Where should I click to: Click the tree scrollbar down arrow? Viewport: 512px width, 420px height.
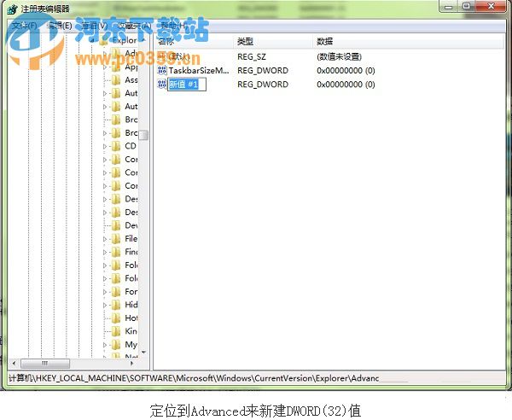143,352
